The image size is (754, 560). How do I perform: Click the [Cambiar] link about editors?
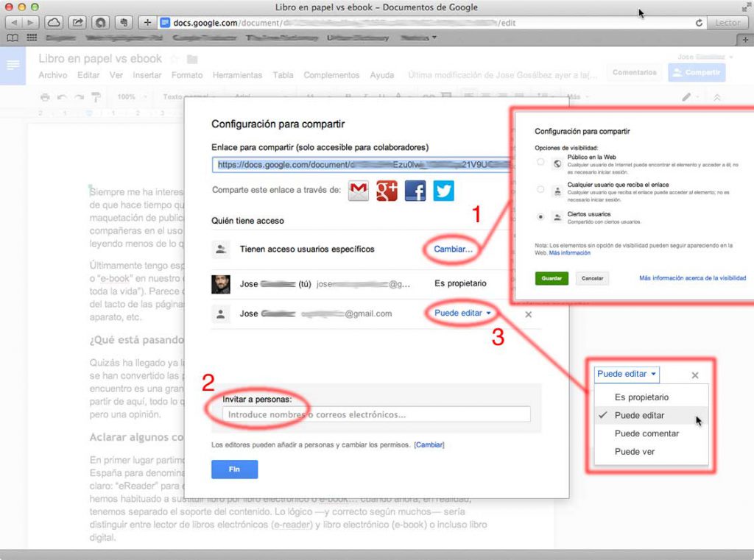click(429, 445)
